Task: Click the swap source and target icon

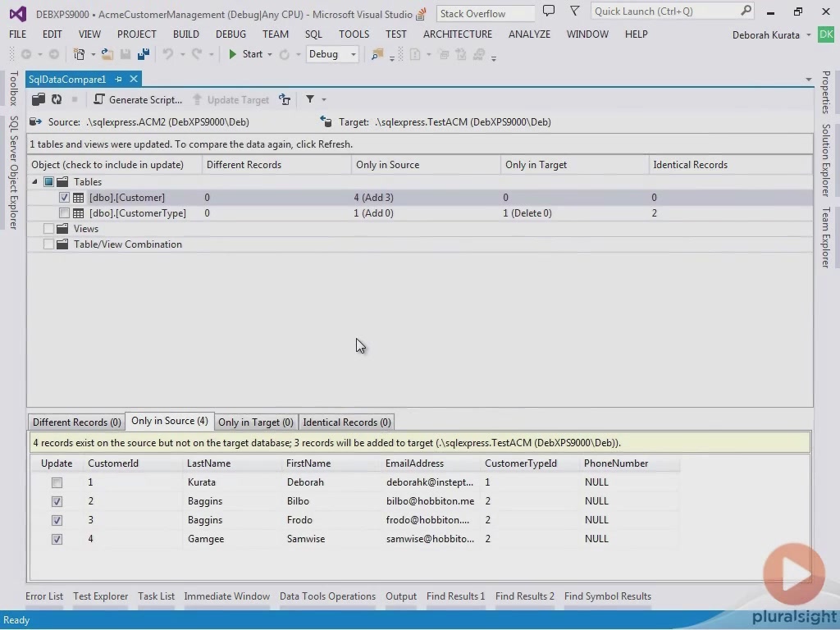Action: point(285,99)
